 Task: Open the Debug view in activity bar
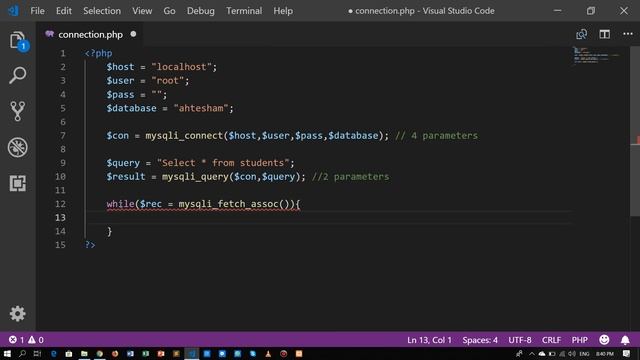(x=18, y=147)
